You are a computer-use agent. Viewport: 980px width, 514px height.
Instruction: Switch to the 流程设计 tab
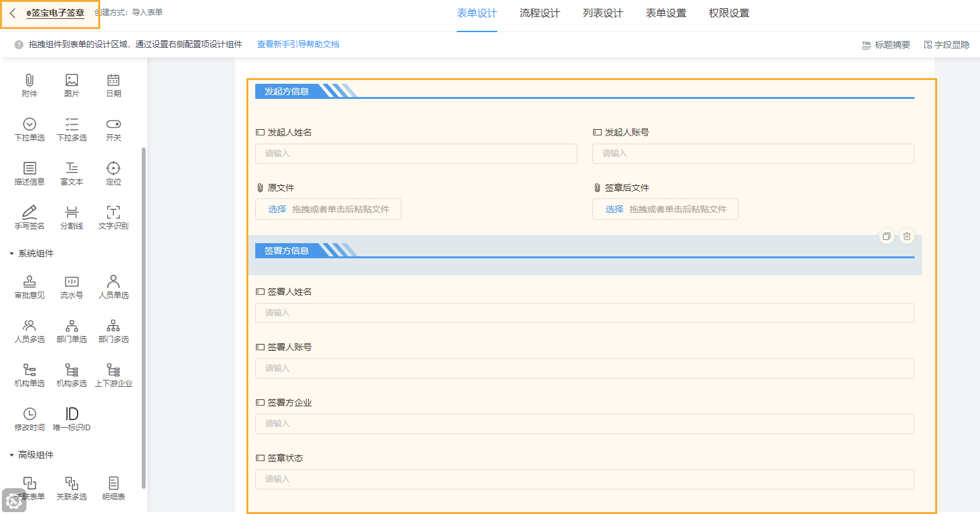click(539, 12)
